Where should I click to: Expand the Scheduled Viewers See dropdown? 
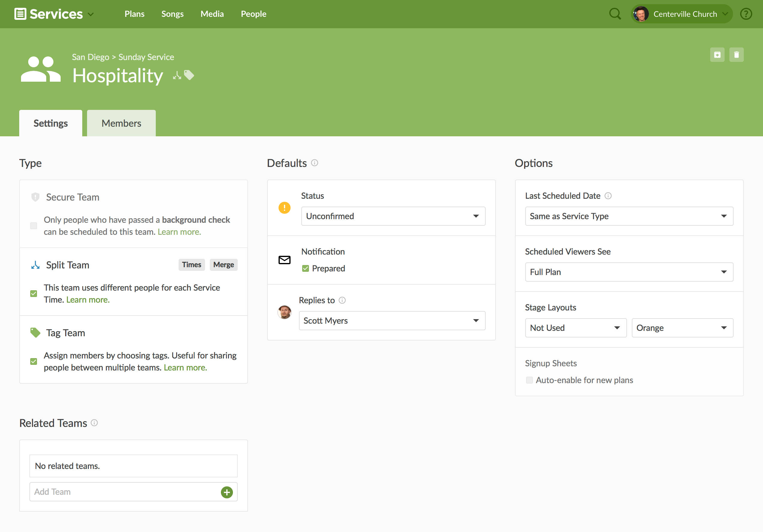[629, 272]
